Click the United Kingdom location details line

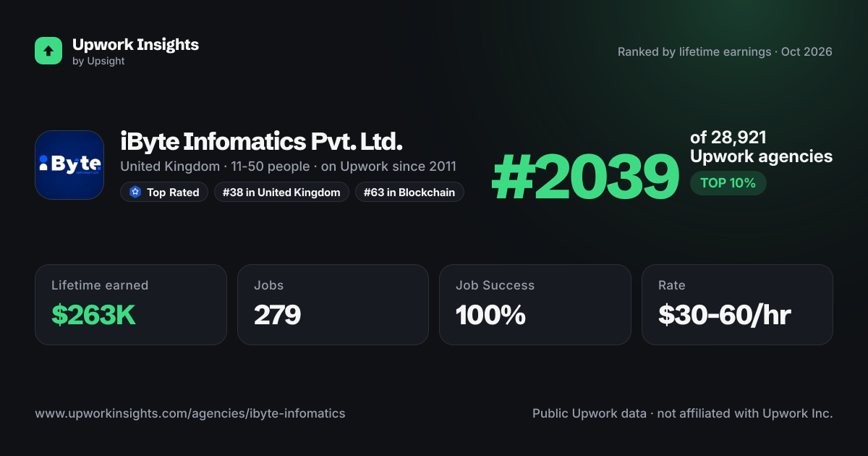pyautogui.click(x=288, y=166)
